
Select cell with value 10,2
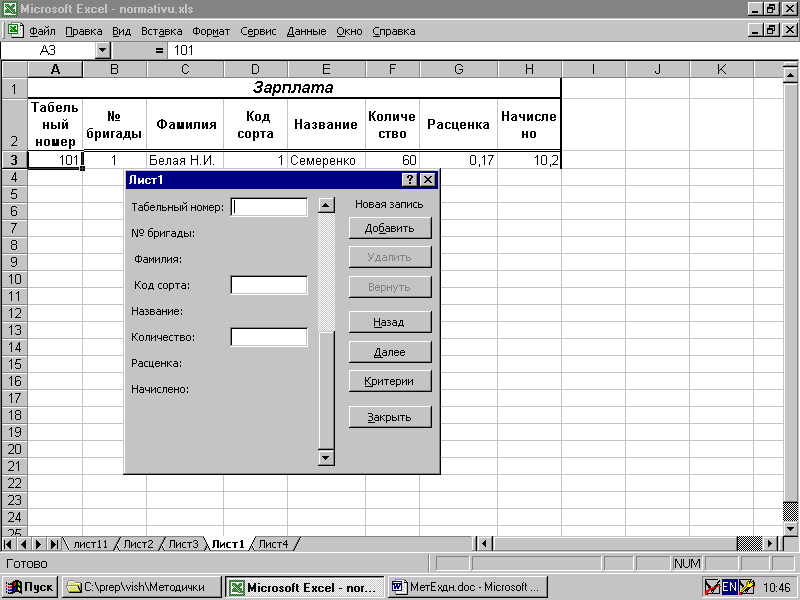point(529,160)
